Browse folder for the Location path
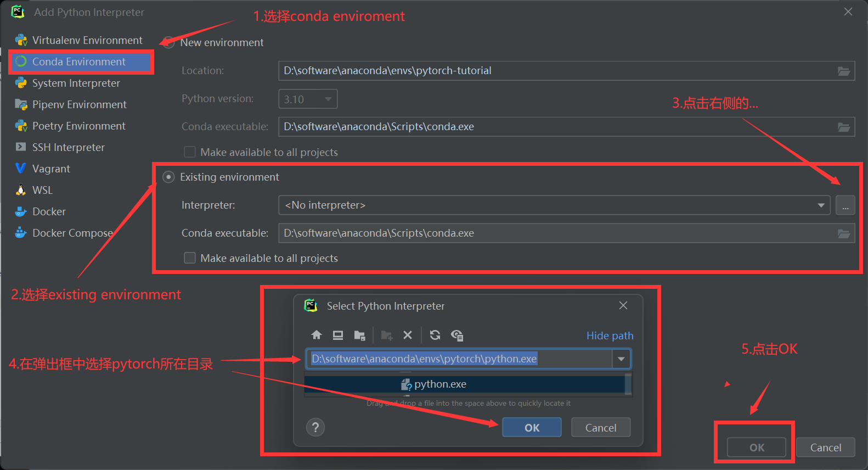 (844, 71)
